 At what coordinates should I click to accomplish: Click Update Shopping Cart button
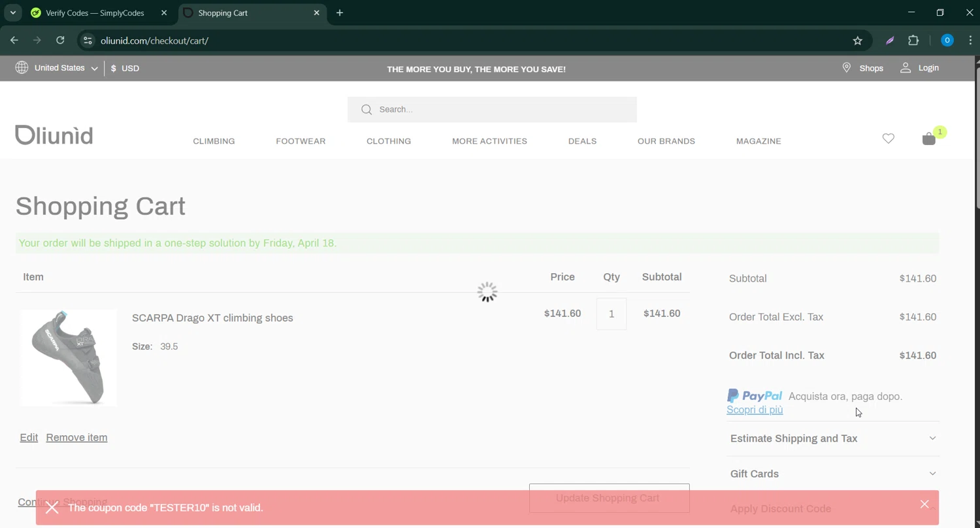(x=609, y=498)
